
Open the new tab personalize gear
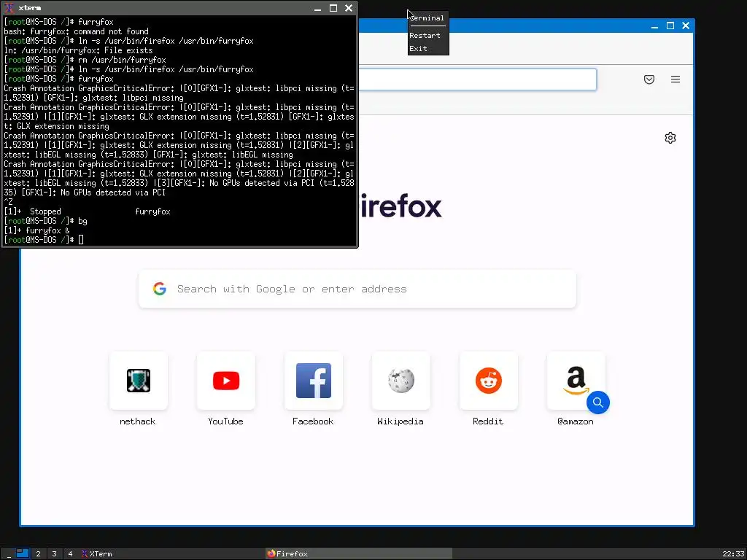[x=670, y=138]
